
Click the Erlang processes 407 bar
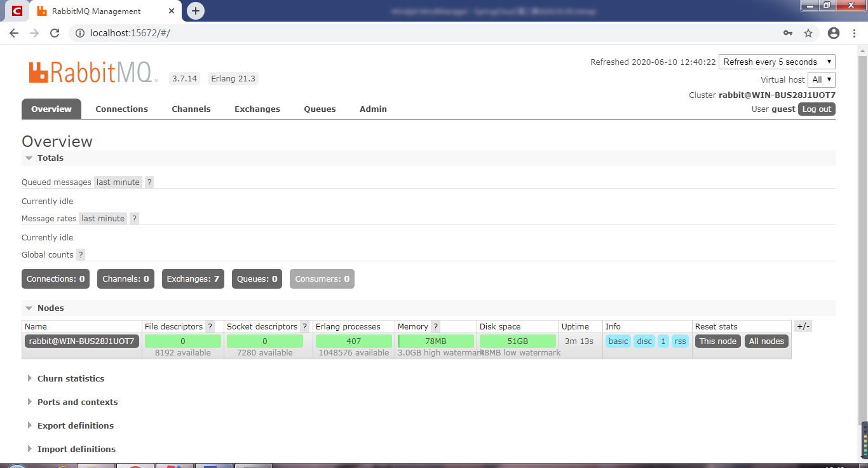354,341
